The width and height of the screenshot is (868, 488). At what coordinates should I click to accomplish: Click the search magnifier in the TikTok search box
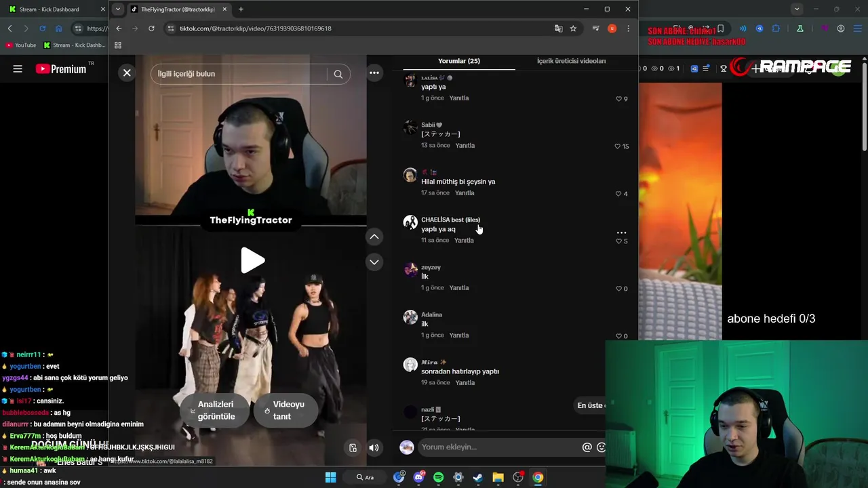(338, 74)
